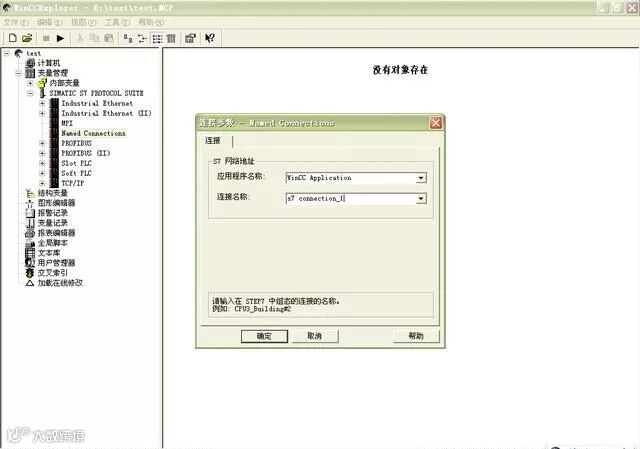Open the 报警记录 alarm logging icon
This screenshot has height=449, width=640.
click(x=30, y=213)
